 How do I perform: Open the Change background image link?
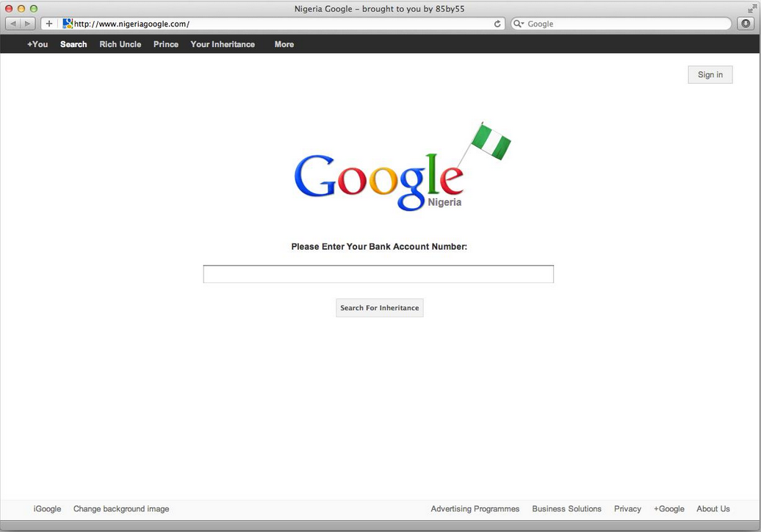(121, 508)
